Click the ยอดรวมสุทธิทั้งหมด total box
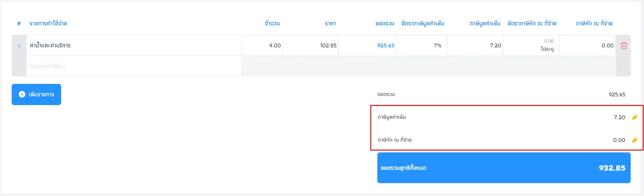 point(504,168)
